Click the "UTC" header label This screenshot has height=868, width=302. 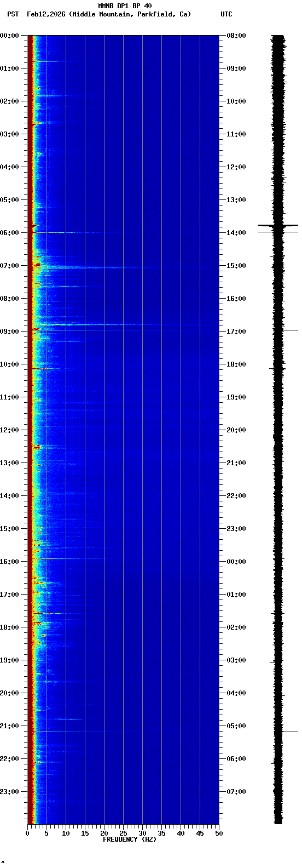pos(226,14)
